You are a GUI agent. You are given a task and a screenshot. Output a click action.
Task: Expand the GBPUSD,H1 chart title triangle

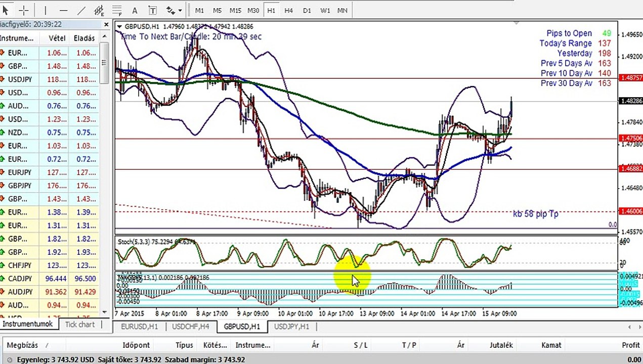click(x=119, y=26)
